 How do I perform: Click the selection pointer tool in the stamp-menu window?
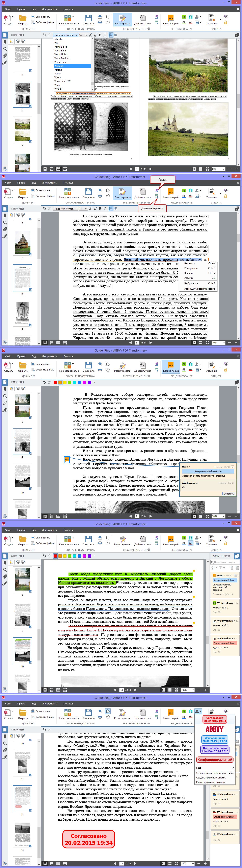(x=108, y=711)
